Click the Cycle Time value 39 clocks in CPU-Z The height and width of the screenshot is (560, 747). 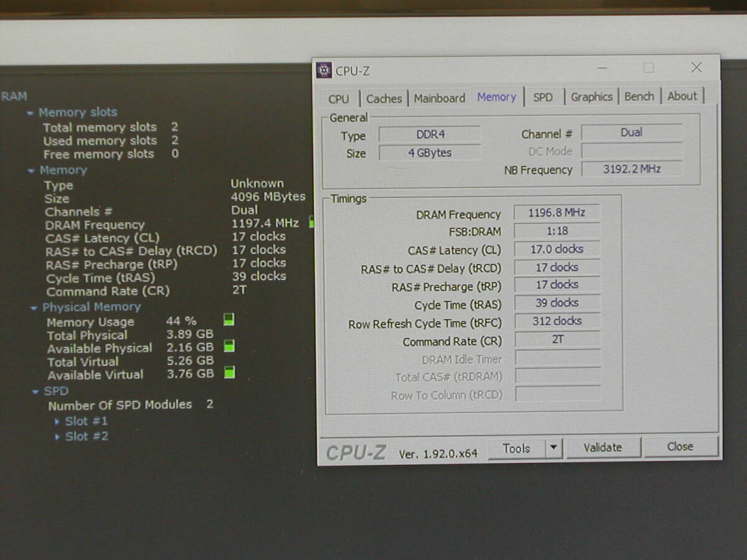pyautogui.click(x=557, y=303)
